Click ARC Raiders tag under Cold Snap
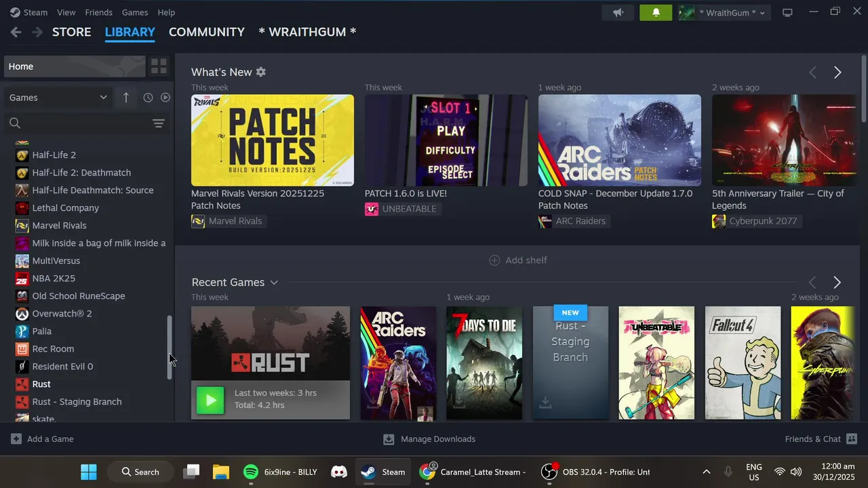868x488 pixels. coord(574,221)
